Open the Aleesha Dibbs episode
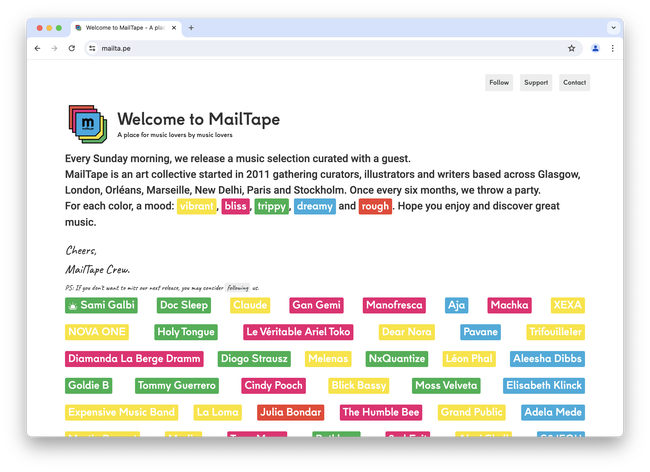 click(x=547, y=359)
